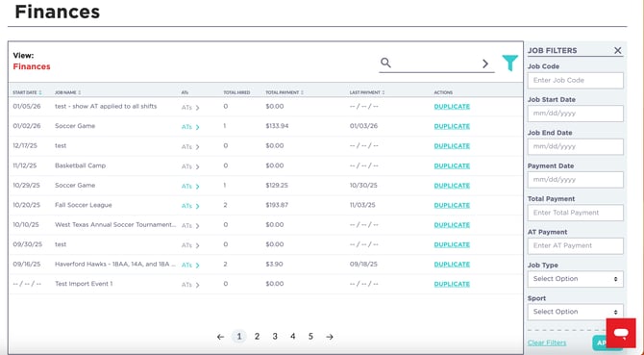This screenshot has height=355, width=644.
Task: Switch to page 5 of results
Action: click(x=310, y=336)
